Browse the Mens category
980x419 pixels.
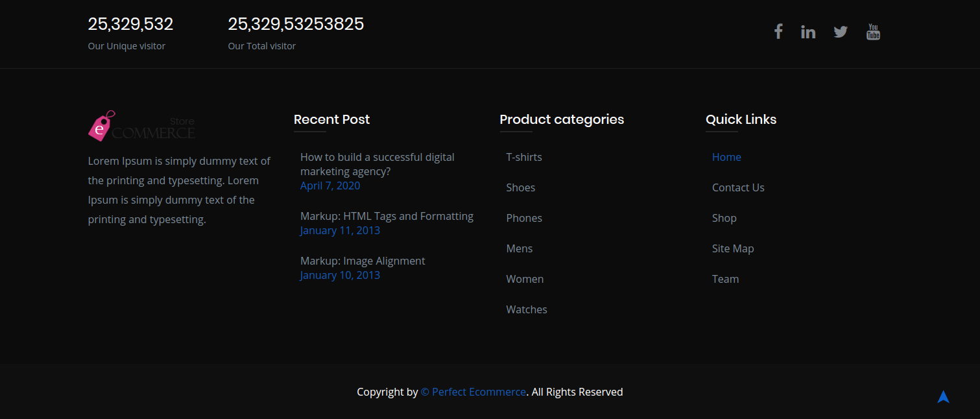(x=519, y=248)
